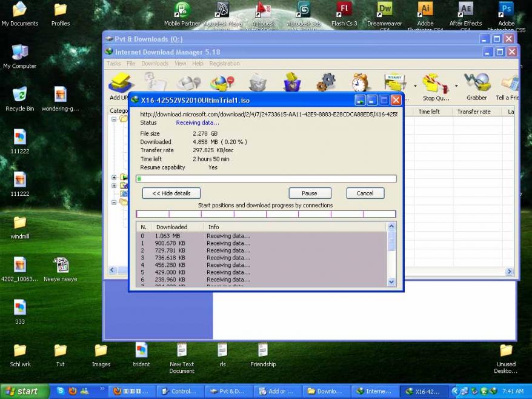Open the Downloads menu
This screenshot has height=399, width=532.
155,64
